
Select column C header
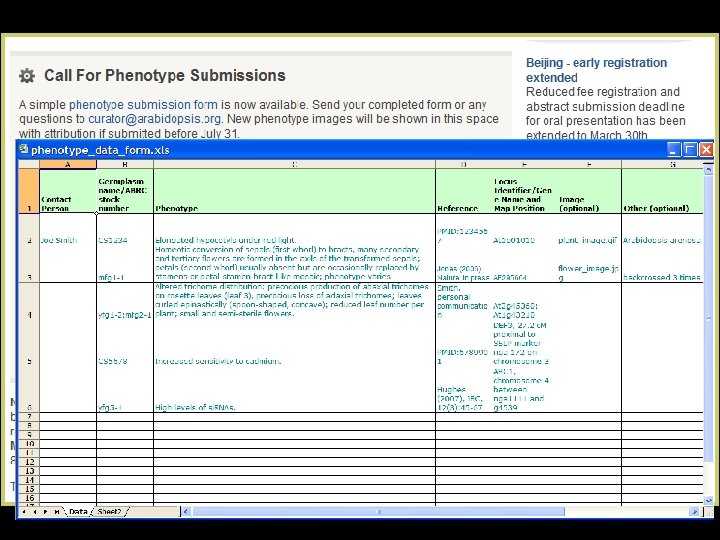pos(294,164)
